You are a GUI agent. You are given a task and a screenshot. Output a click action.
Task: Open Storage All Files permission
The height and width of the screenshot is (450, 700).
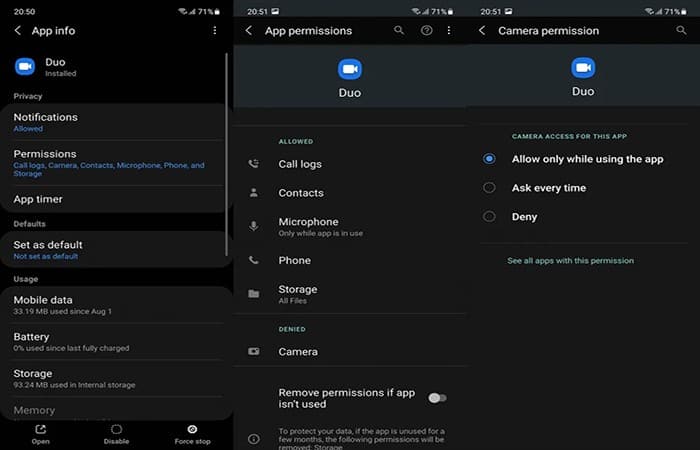point(350,294)
